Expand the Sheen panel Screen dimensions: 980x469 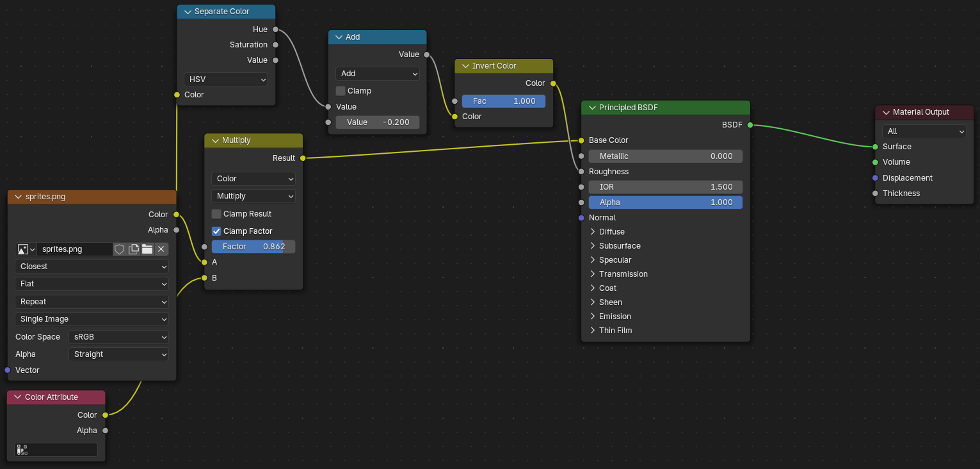click(593, 302)
